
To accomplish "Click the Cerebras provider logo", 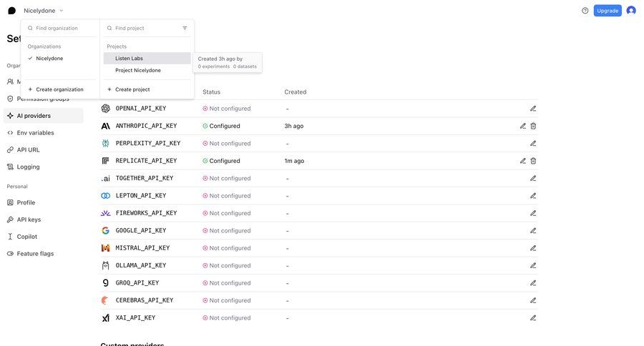I will click(105, 300).
